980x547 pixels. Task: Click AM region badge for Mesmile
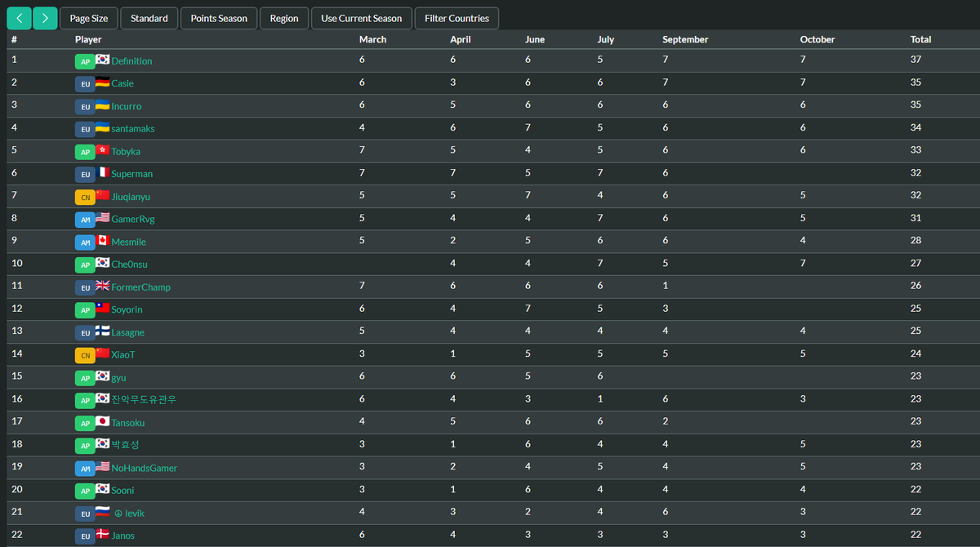tap(84, 242)
